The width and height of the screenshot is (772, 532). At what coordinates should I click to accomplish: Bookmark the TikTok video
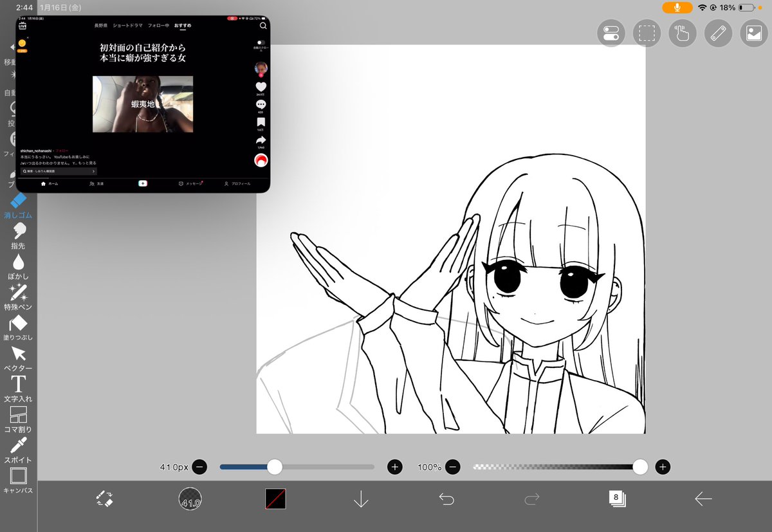pyautogui.click(x=261, y=122)
